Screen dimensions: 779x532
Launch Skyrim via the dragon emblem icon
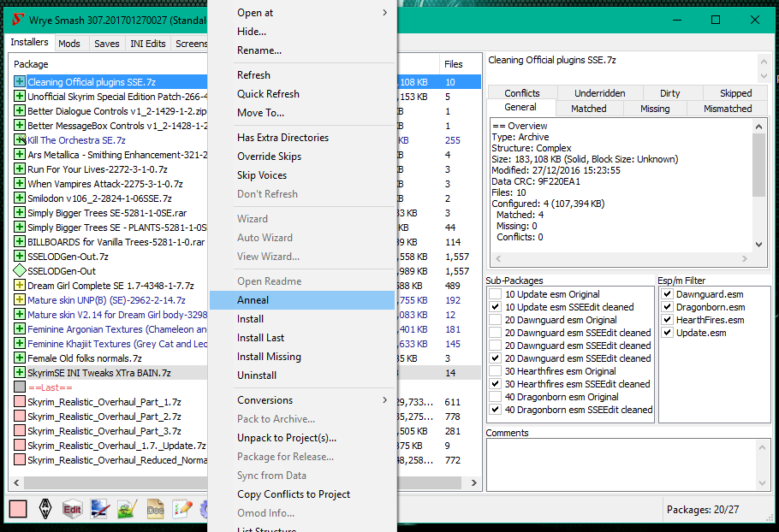point(46,509)
